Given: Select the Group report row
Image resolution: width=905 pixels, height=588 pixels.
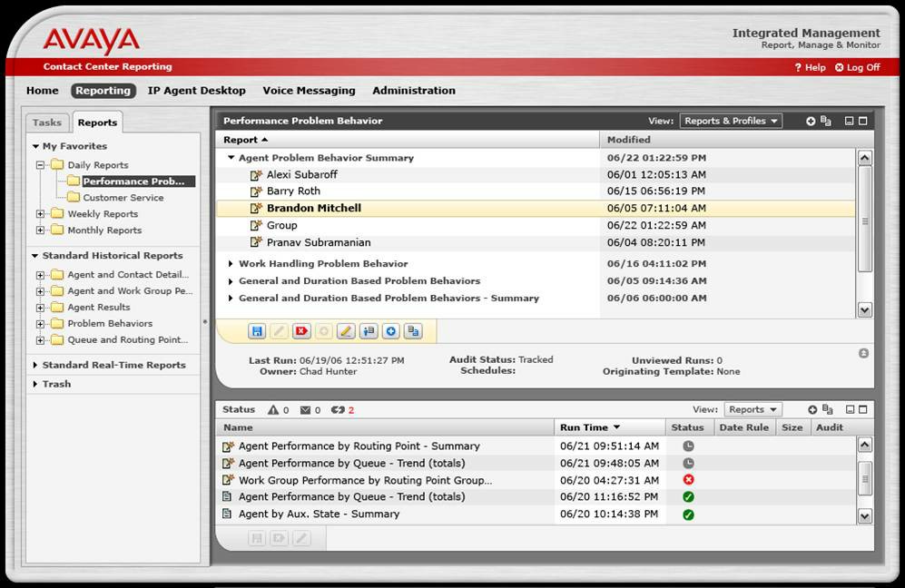Looking at the screenshot, I should click(x=535, y=225).
